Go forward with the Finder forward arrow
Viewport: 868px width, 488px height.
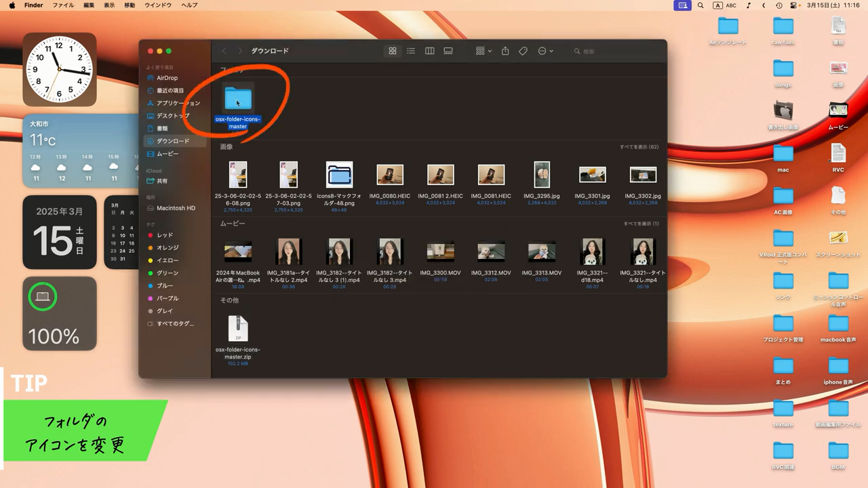tap(240, 51)
